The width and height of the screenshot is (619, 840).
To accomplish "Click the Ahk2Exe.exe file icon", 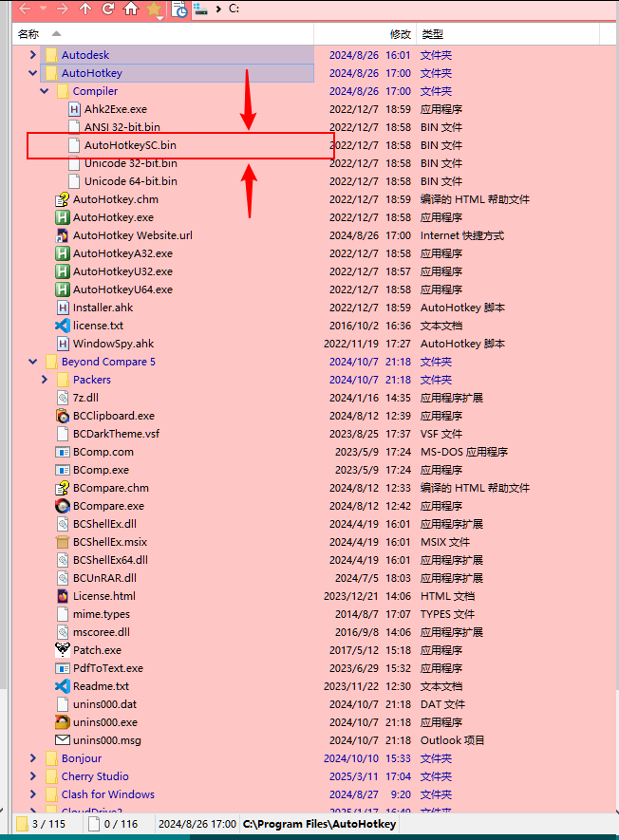I will (x=74, y=109).
